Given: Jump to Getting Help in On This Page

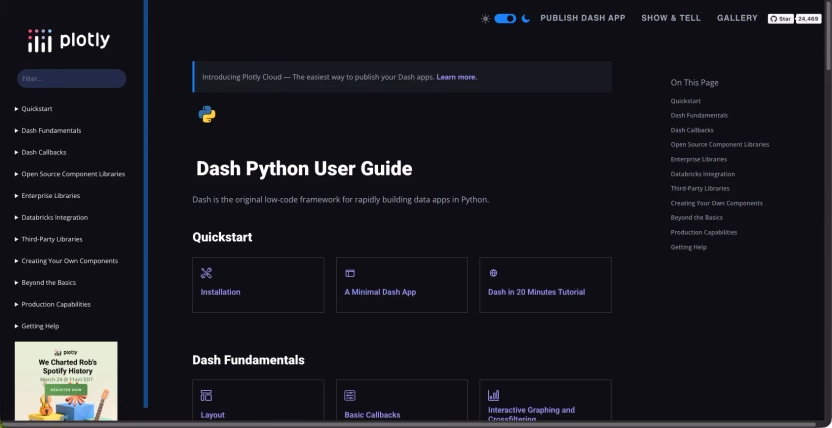Looking at the screenshot, I should coord(688,247).
